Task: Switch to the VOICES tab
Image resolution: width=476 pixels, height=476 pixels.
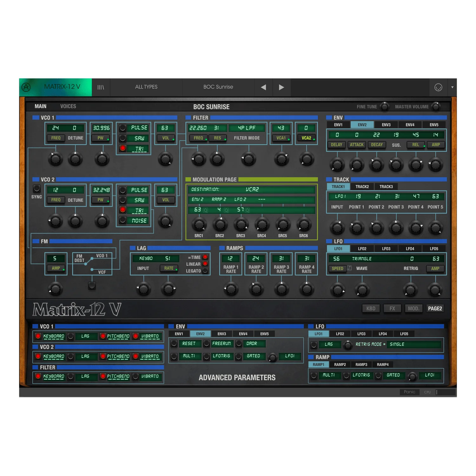Action: tap(68, 106)
